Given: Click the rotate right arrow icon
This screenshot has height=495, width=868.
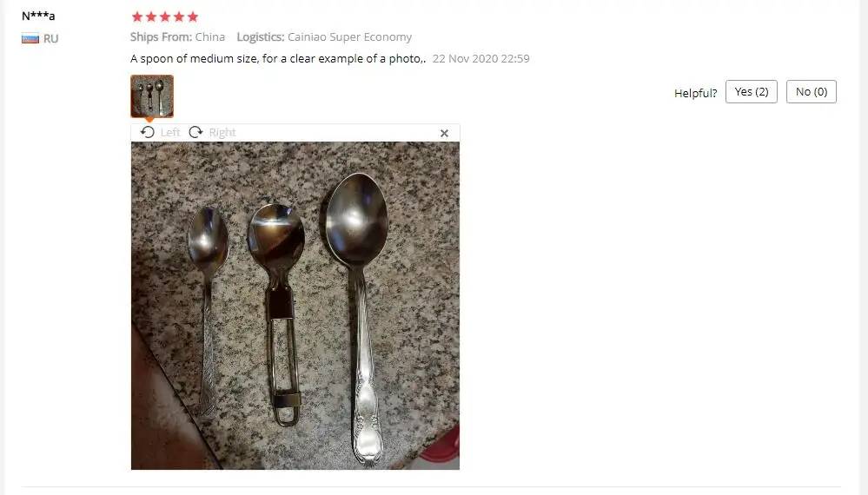Looking at the screenshot, I should 196,132.
